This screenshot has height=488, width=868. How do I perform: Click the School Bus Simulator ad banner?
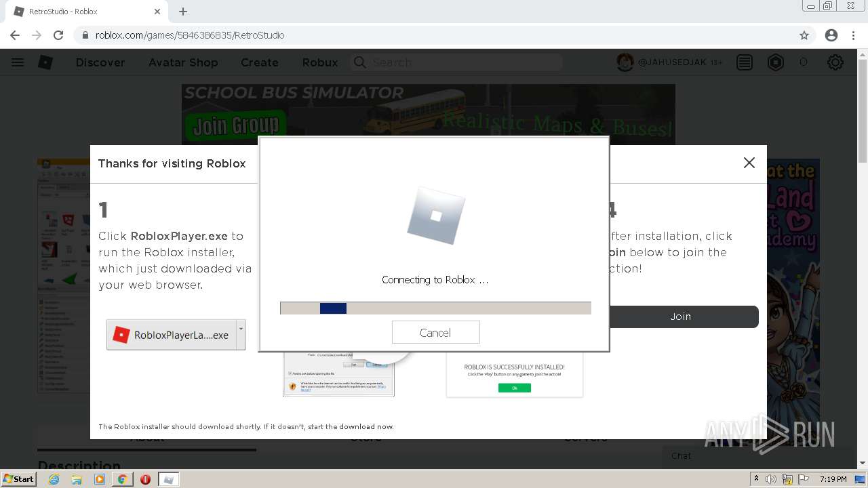(429, 114)
